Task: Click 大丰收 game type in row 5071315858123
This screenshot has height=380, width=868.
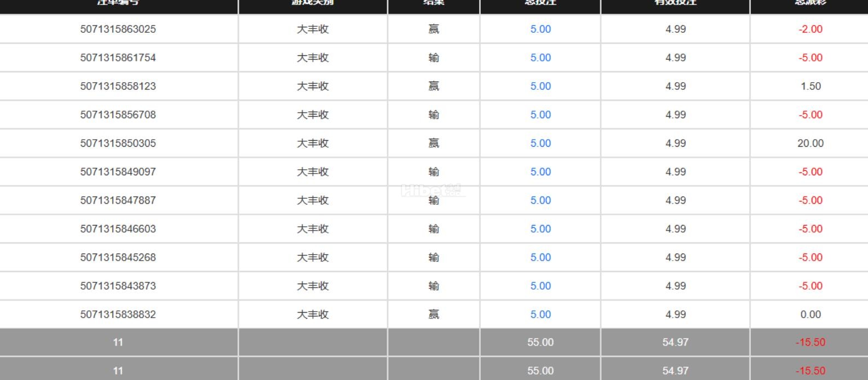Action: pos(313,86)
